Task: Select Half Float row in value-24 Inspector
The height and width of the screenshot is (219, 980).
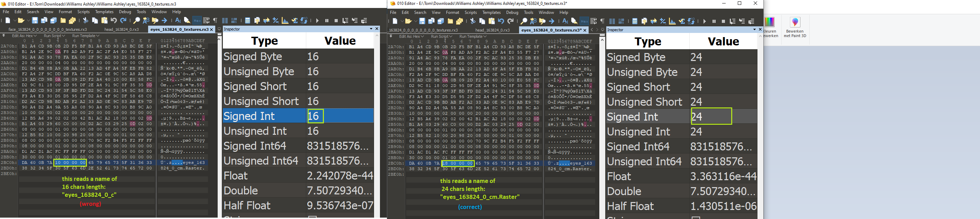Action: click(682, 206)
